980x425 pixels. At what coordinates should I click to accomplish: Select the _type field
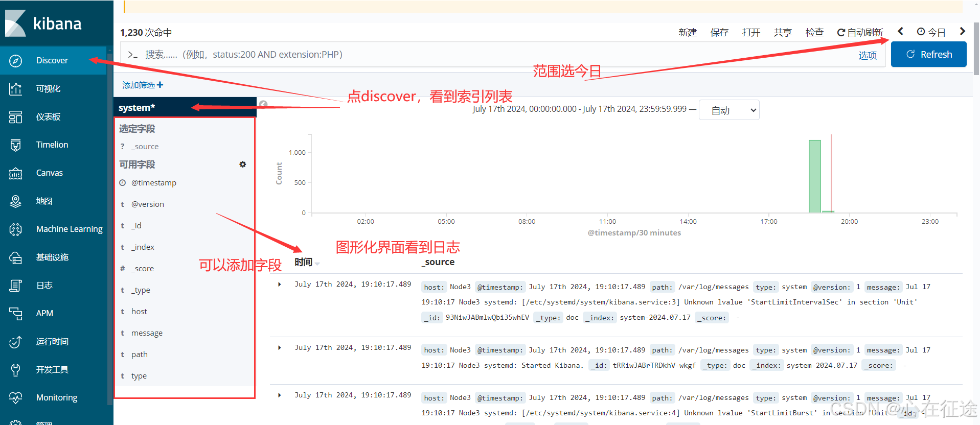(x=141, y=290)
